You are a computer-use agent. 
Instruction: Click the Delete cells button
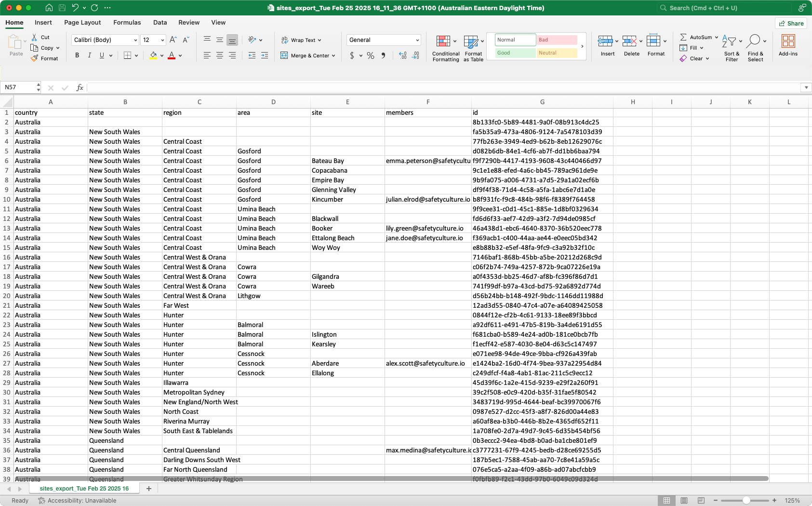[x=632, y=45]
